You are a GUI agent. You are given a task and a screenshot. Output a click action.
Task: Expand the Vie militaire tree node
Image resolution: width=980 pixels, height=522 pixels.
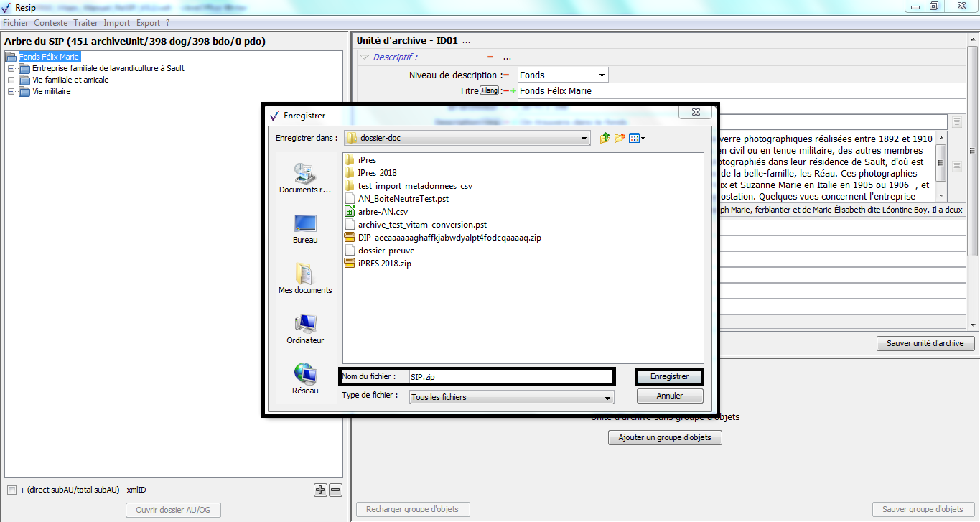(x=11, y=92)
